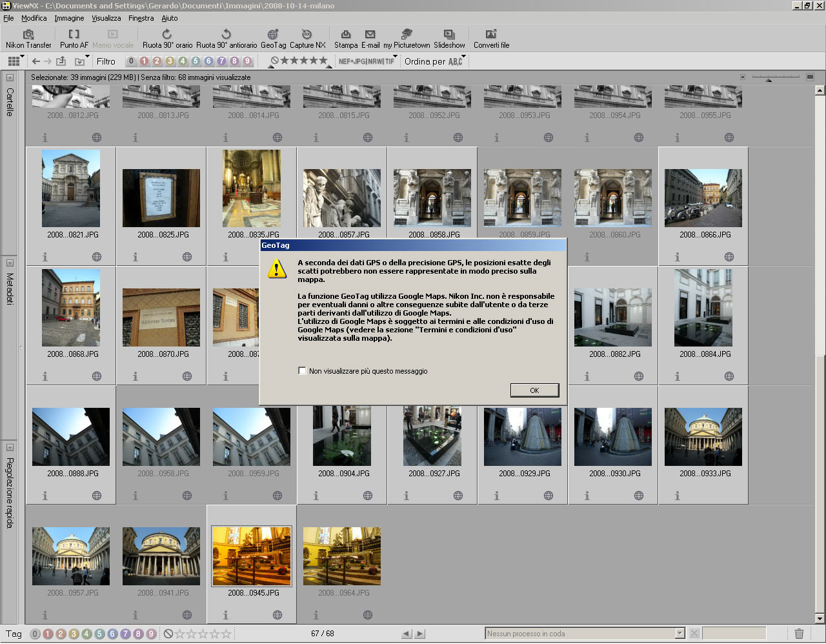Click the trash icon in status bar
Viewport: 826px width, 644px height.
(799, 634)
